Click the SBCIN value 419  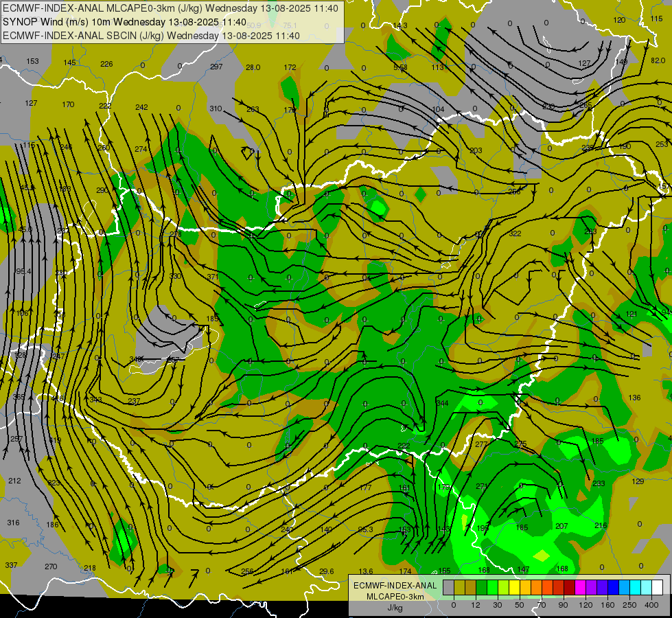pos(56,440)
